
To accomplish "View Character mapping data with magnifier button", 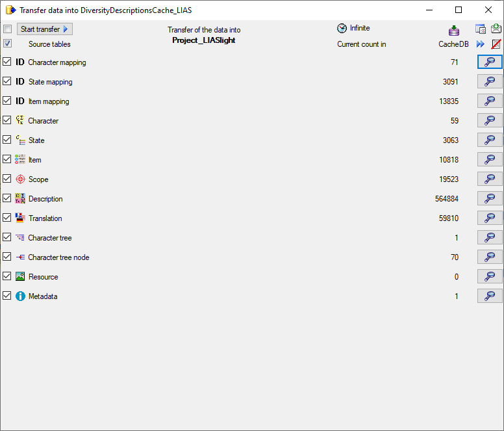I will click(x=490, y=62).
